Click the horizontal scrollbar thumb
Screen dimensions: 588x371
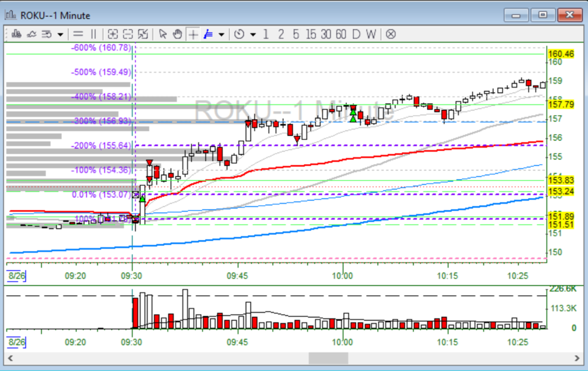(x=329, y=358)
